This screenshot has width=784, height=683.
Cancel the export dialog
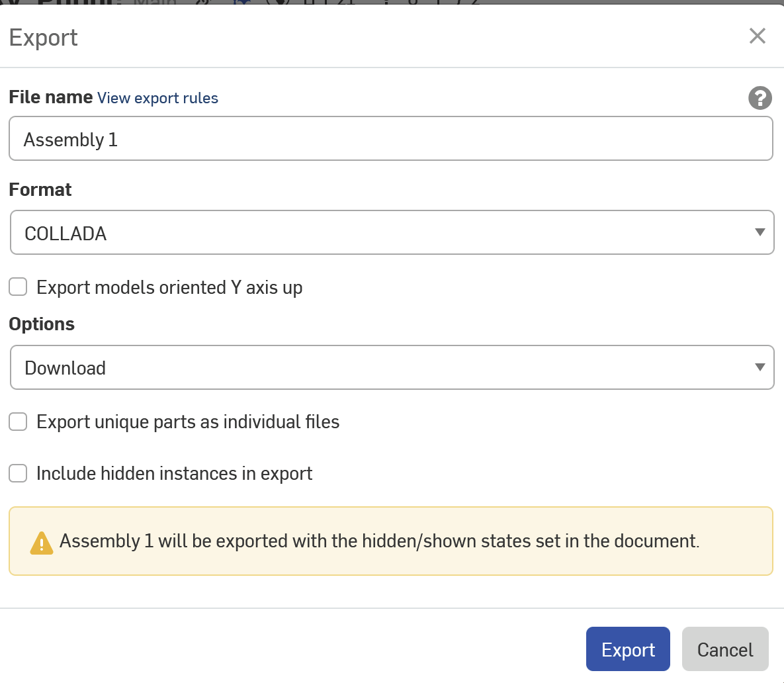tap(724, 649)
